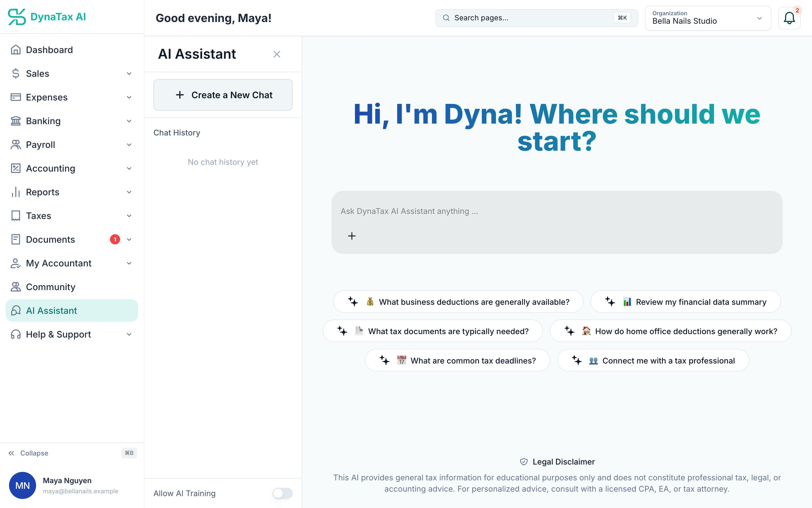Ask what business deductions are generally available
This screenshot has height=508, width=812.
458,302
